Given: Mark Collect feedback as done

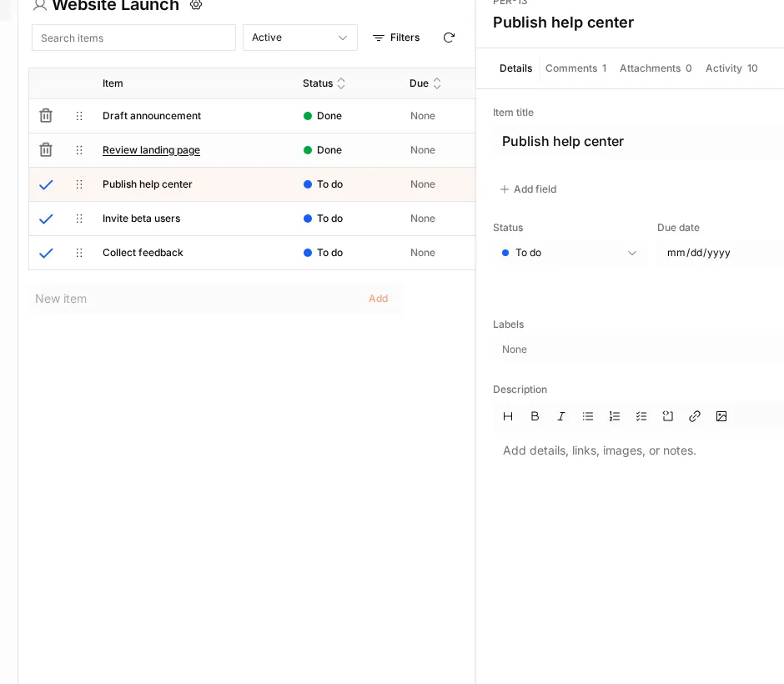Looking at the screenshot, I should click(x=46, y=253).
